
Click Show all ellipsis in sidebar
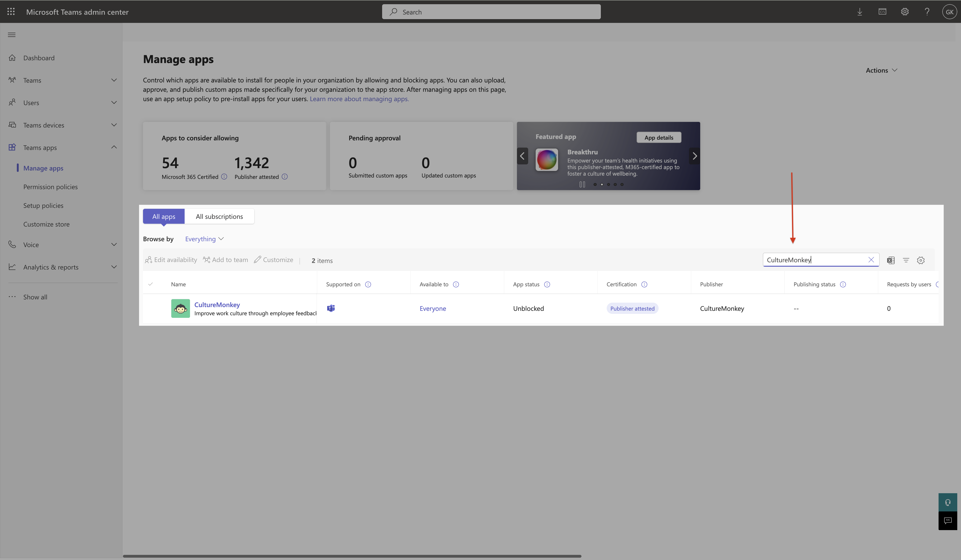(12, 297)
